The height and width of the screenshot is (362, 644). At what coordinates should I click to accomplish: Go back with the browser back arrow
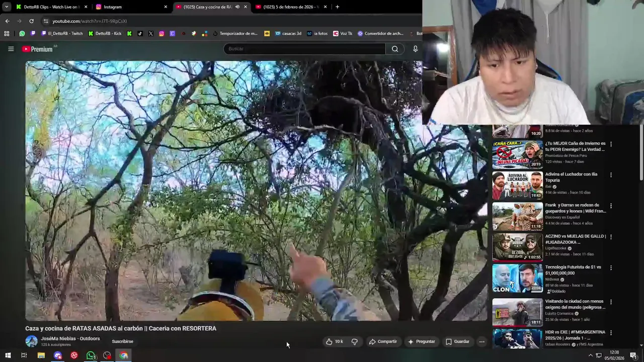[7, 21]
